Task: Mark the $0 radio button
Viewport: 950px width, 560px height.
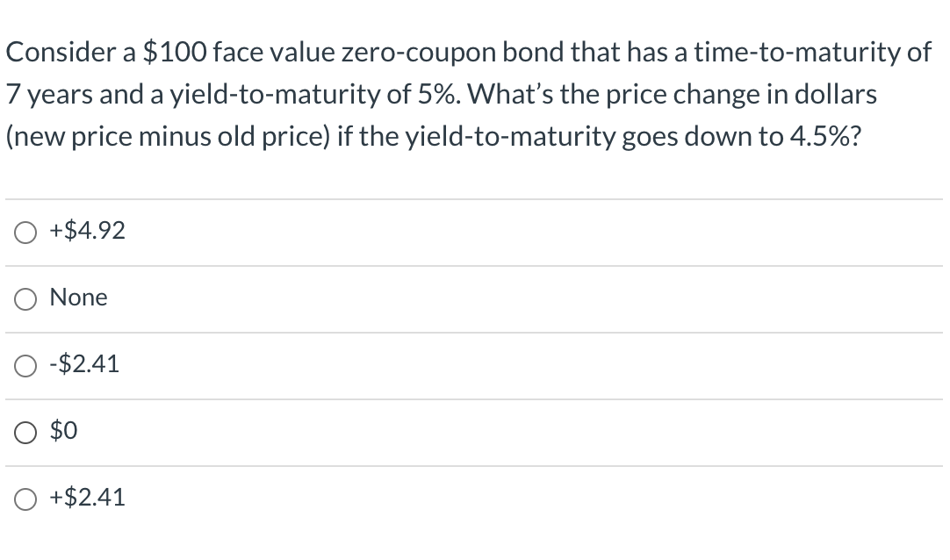Action: coord(25,433)
